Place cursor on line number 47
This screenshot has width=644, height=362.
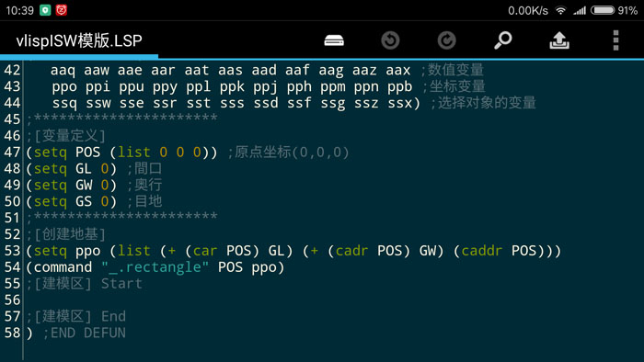(12, 153)
